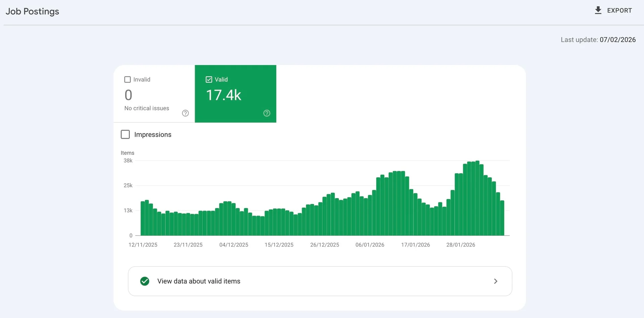The height and width of the screenshot is (318, 644).
Task: Click the download arrow symbol before EXPORT text
Action: point(598,10)
